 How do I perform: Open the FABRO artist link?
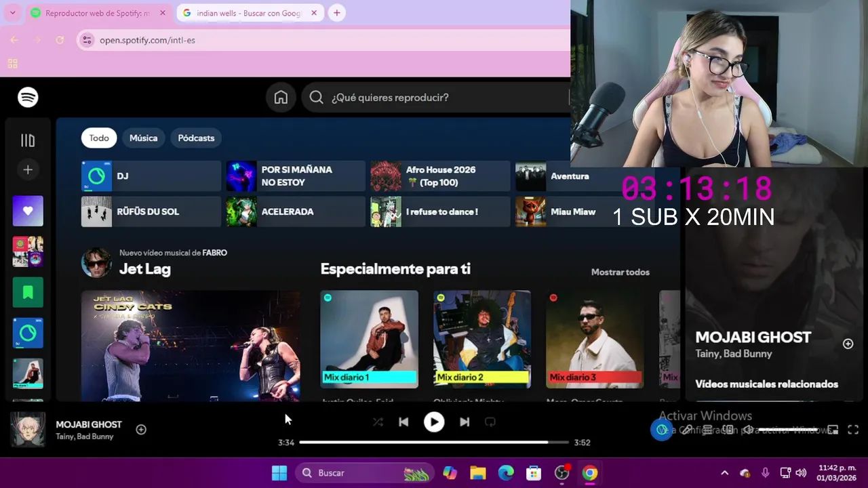coord(214,253)
